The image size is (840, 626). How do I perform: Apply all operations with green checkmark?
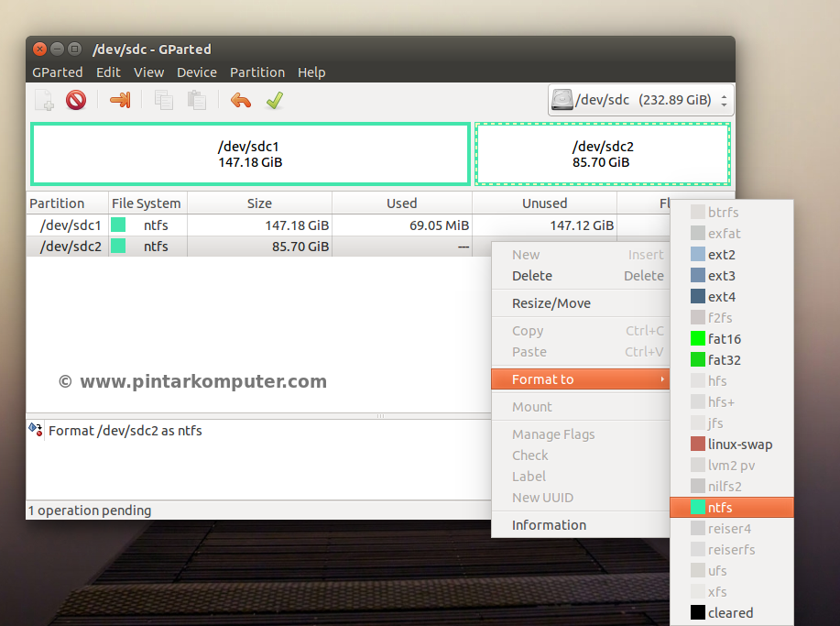[x=274, y=100]
